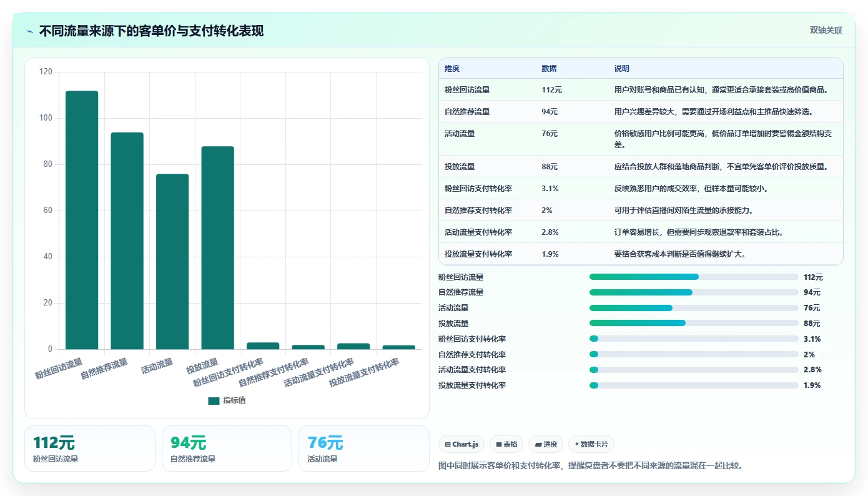Click the 自然推荐支付转化率 progress bar at 2%

tap(694, 354)
